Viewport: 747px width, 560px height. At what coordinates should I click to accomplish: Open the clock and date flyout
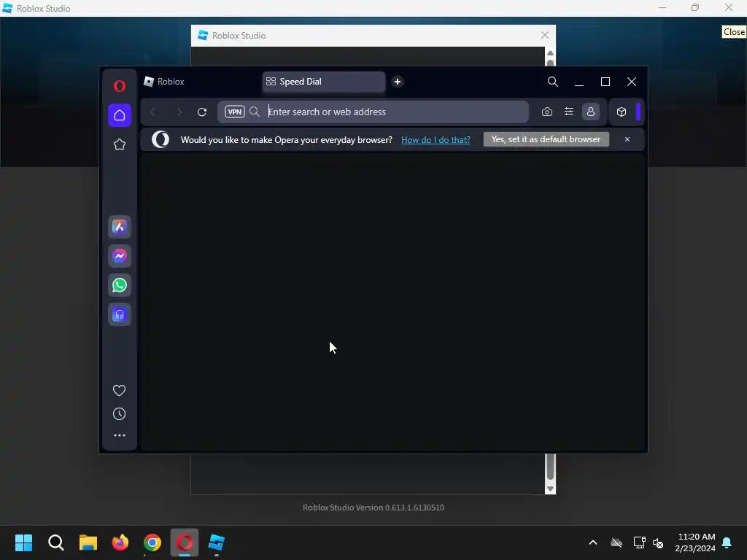[x=694, y=542]
